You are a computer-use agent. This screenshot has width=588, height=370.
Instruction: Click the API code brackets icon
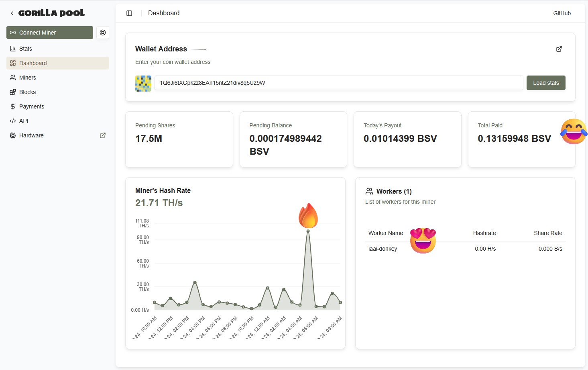coord(13,121)
